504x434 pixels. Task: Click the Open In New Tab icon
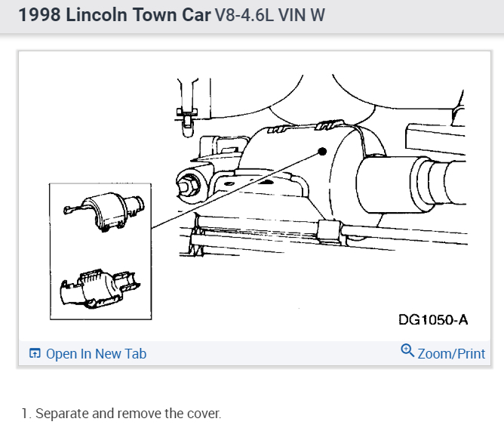(35, 353)
